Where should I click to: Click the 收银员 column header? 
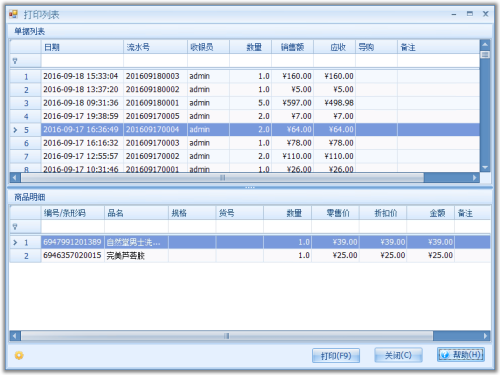pos(208,47)
